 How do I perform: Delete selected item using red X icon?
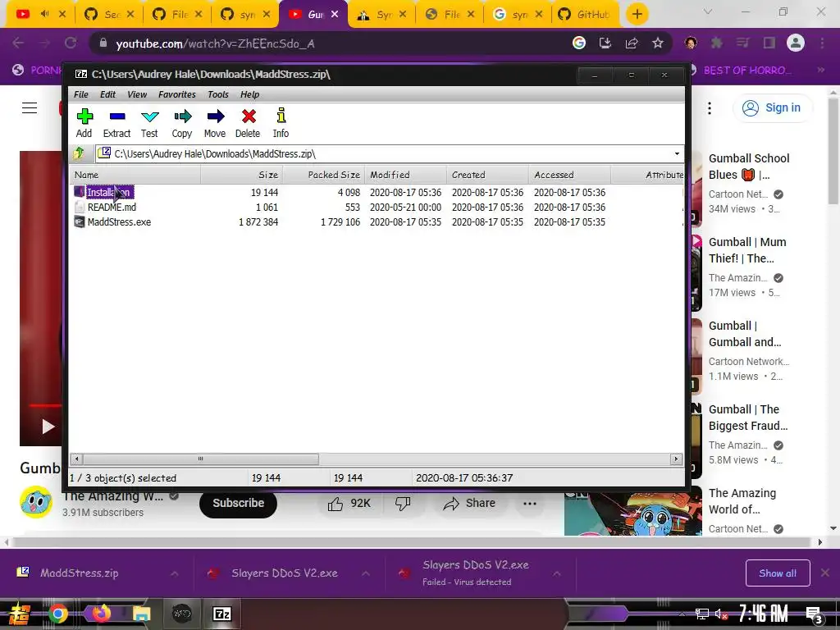coord(248,123)
